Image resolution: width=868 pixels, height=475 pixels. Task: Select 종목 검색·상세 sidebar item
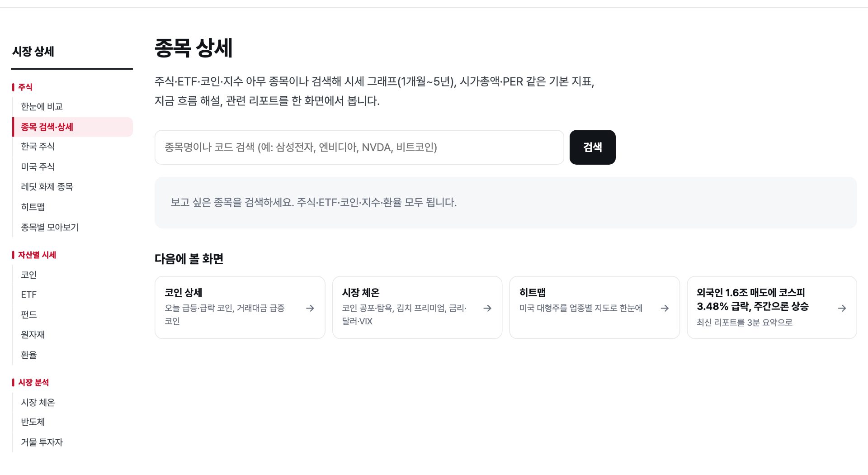[72, 127]
